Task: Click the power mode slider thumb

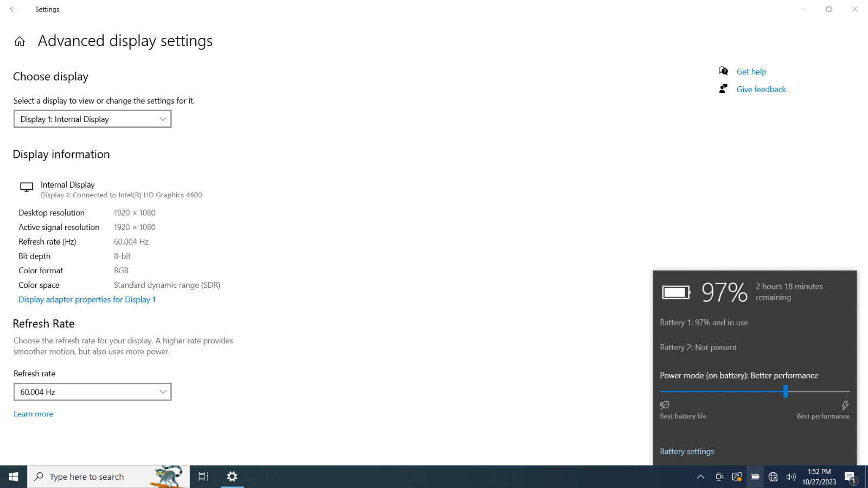Action: (786, 391)
